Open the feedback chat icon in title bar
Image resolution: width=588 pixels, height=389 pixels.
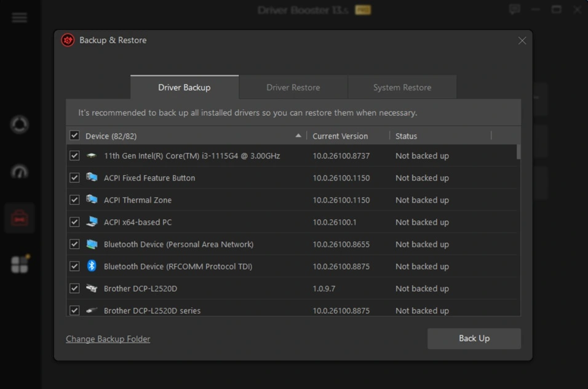[x=514, y=9]
